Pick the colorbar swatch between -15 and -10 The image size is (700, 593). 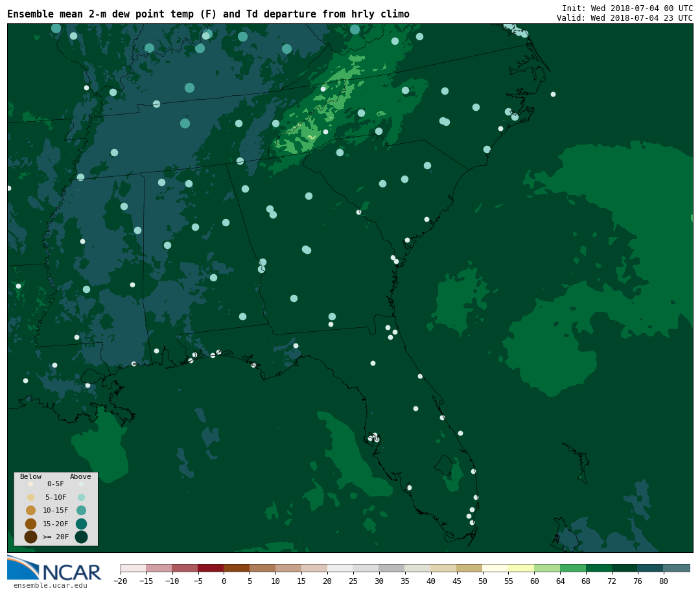[x=159, y=568]
